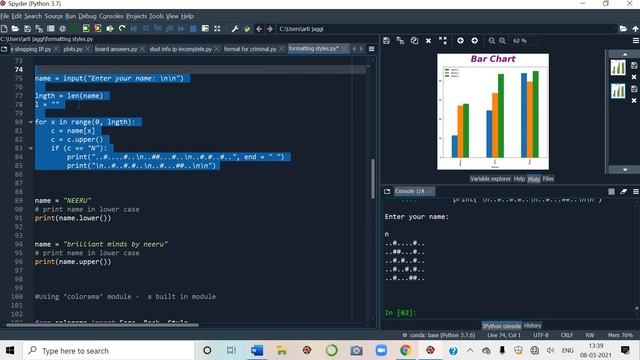Image resolution: width=640 pixels, height=360 pixels.
Task: Open a file via the folder toolbar icon
Action: [x=15, y=29]
